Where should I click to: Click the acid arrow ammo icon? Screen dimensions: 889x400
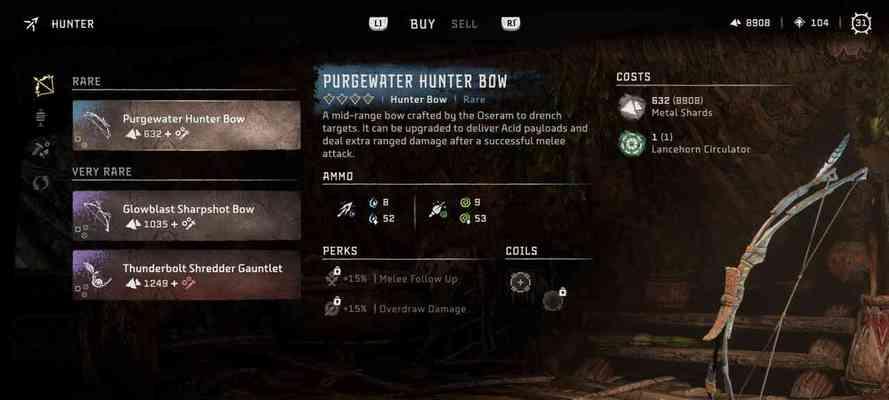coord(437,211)
